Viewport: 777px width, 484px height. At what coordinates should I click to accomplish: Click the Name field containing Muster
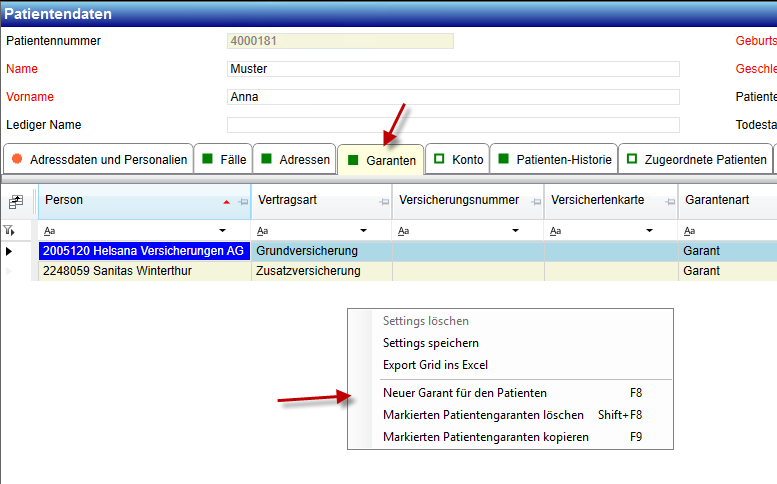pos(453,69)
